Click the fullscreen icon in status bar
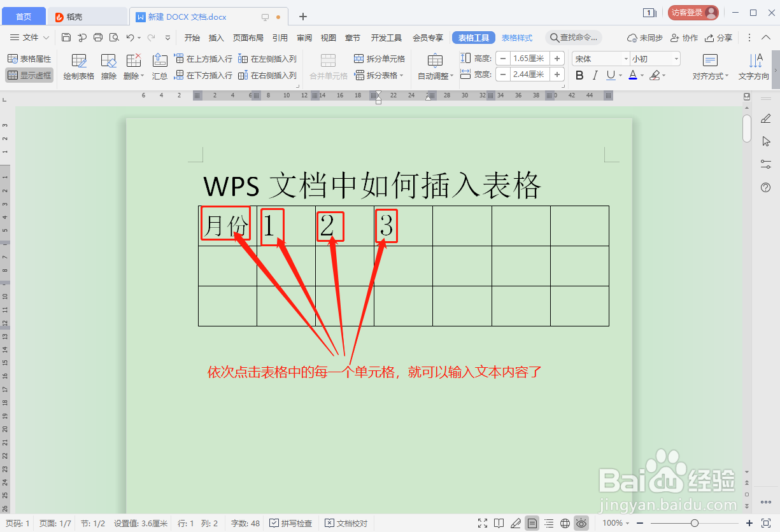 [483, 523]
